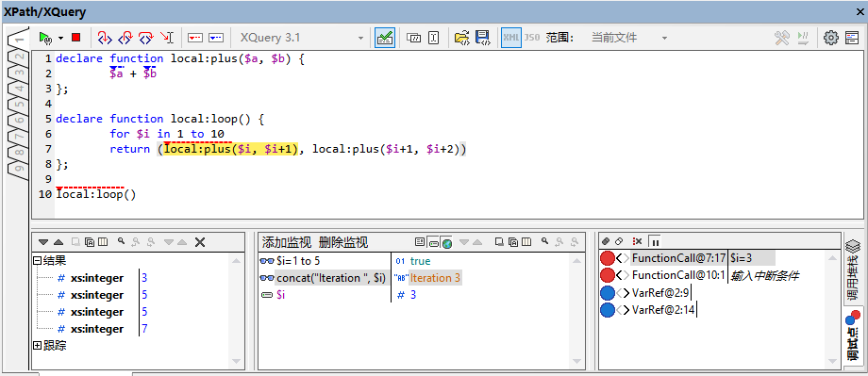Image resolution: width=868 pixels, height=376 pixels.
Task: Click the hammer and wrench tools icon
Action: pos(781,38)
